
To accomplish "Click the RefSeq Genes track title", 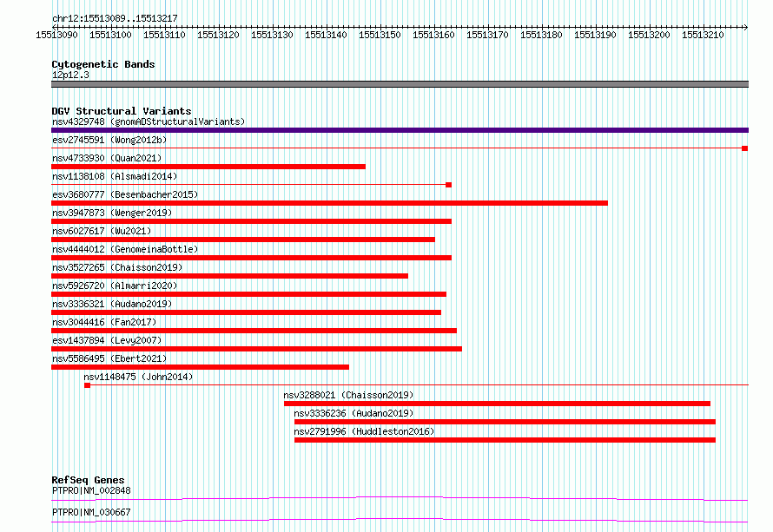I will click(x=88, y=480).
